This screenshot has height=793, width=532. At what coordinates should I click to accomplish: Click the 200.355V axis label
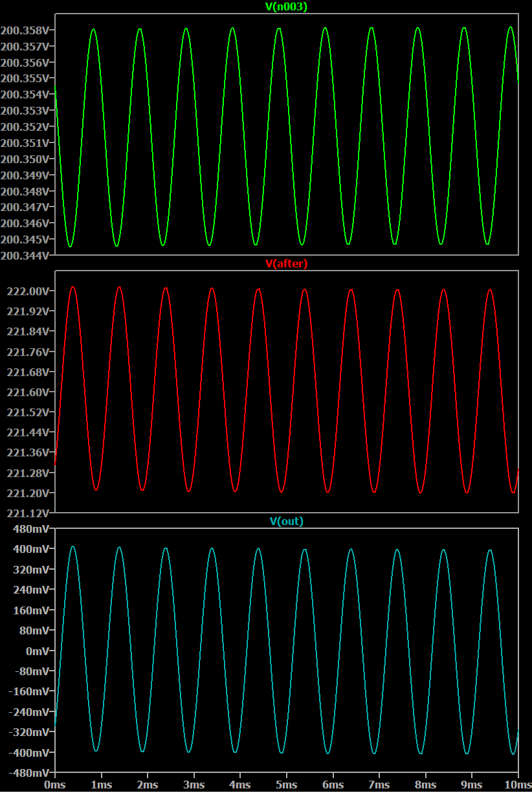[26, 79]
